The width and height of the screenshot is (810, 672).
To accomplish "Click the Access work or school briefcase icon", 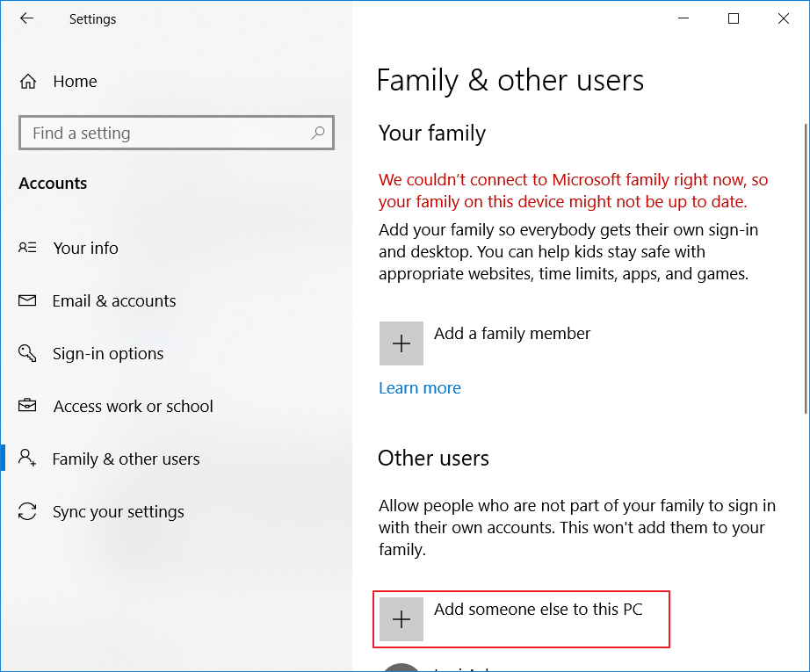I will [x=27, y=406].
